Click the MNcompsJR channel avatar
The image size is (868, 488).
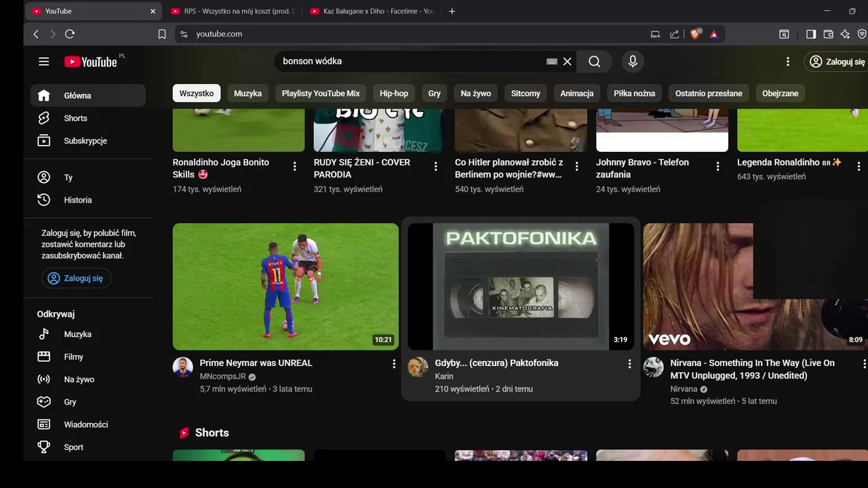[183, 367]
